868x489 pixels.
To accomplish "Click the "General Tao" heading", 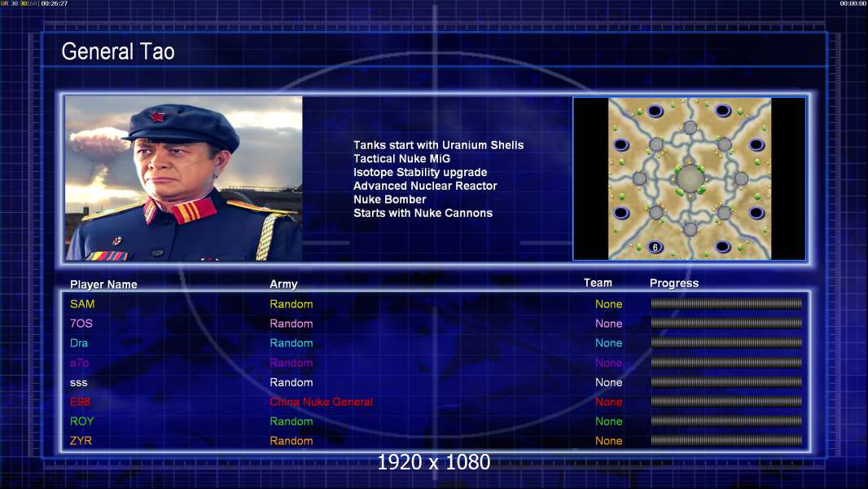I will pos(118,51).
